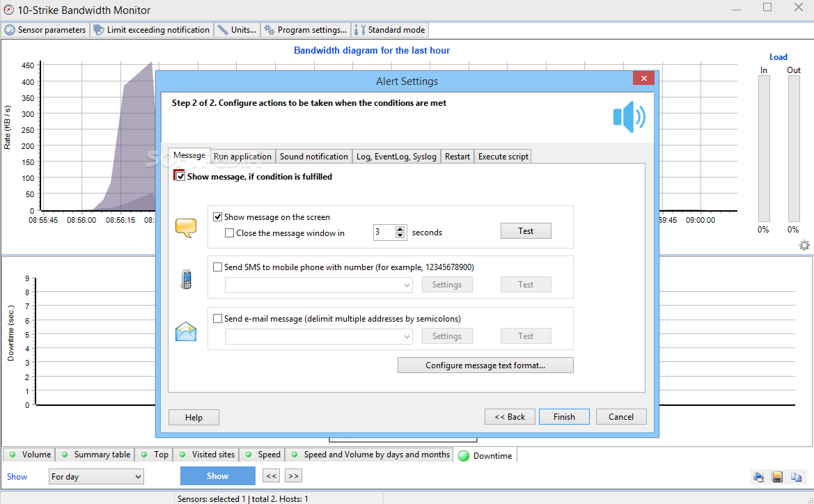The image size is (814, 504).
Task: Click the blue Show button
Action: pos(217,476)
